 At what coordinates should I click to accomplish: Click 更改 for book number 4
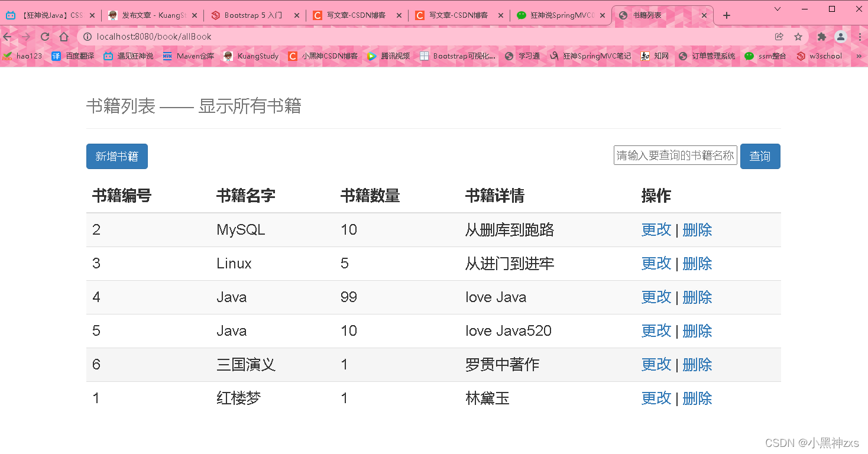click(656, 297)
